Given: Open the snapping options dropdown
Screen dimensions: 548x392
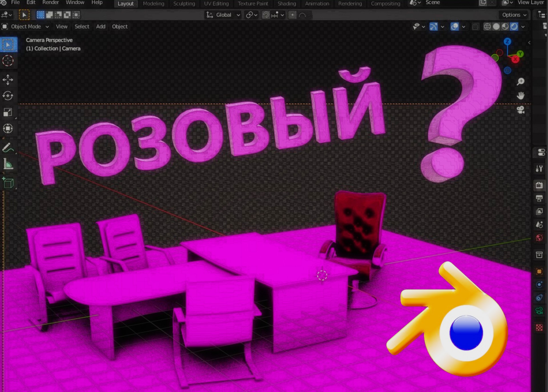Looking at the screenshot, I should [278, 15].
